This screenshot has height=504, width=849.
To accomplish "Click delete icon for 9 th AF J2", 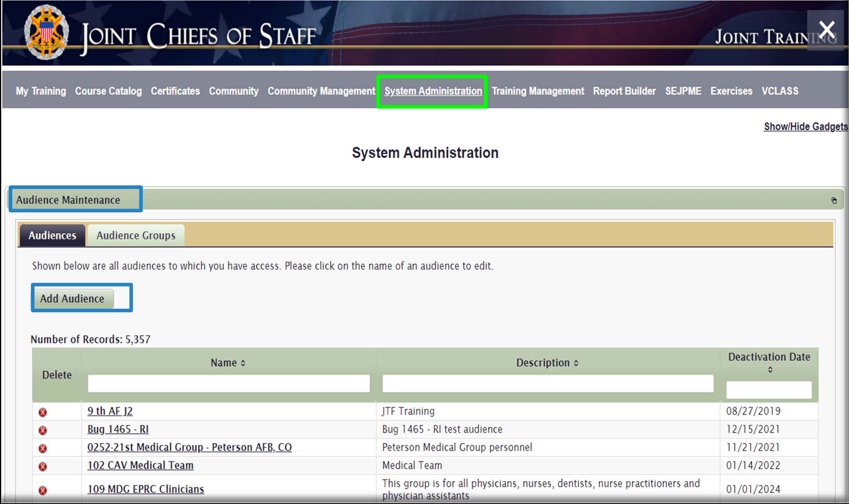I will click(43, 412).
